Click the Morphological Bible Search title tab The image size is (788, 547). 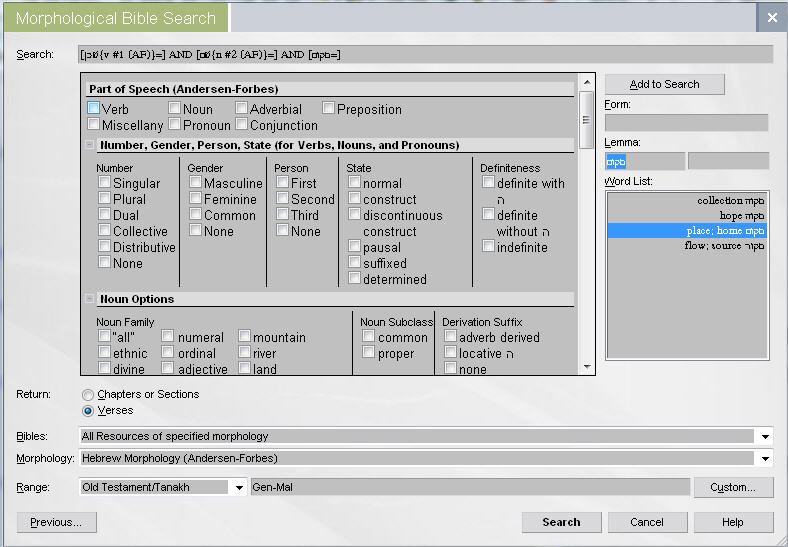[116, 18]
